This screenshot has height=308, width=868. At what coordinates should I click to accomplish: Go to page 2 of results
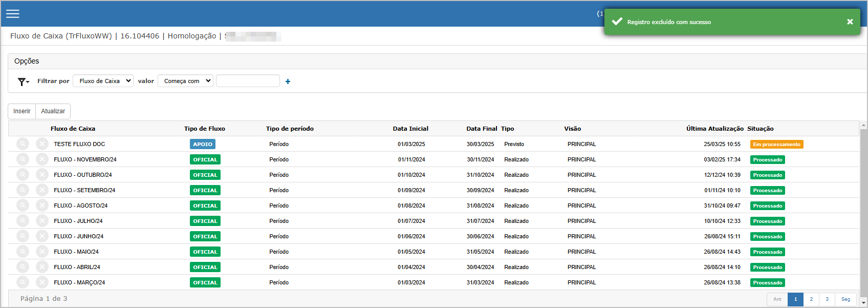(811, 299)
